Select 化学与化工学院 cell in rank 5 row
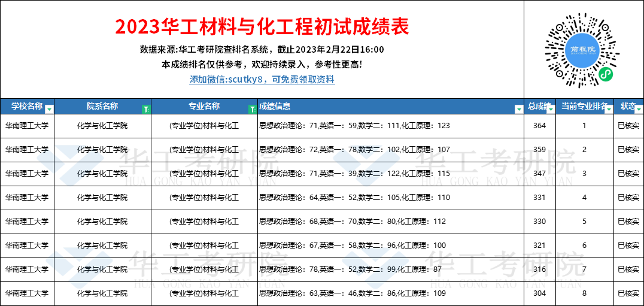Screen dimensions: 644x306 (103, 222)
